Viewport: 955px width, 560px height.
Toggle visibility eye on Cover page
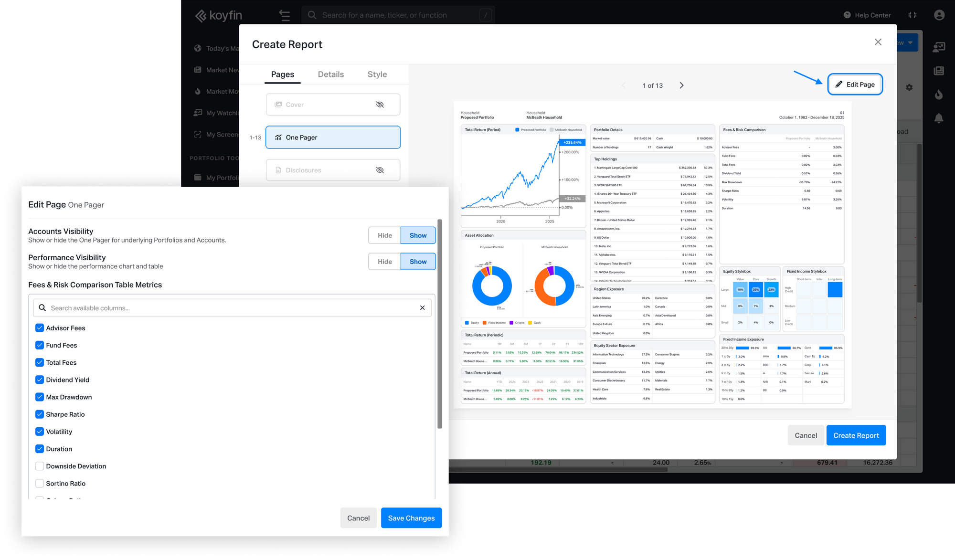coord(380,105)
